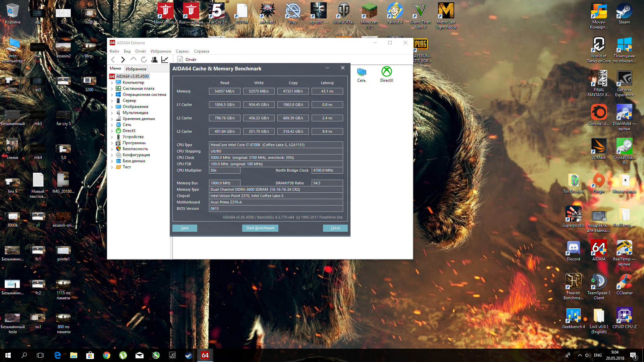Click the Start Benchmark button
The height and width of the screenshot is (362, 644).
click(260, 228)
